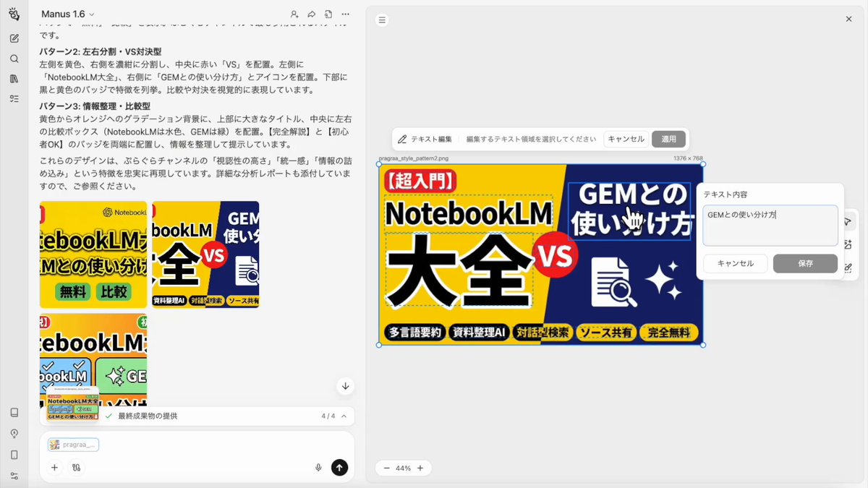Click the 44% zoom level value

[403, 468]
